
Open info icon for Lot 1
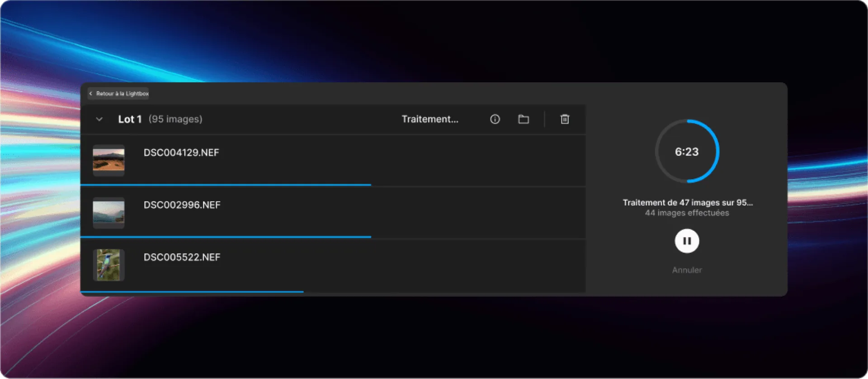click(495, 119)
